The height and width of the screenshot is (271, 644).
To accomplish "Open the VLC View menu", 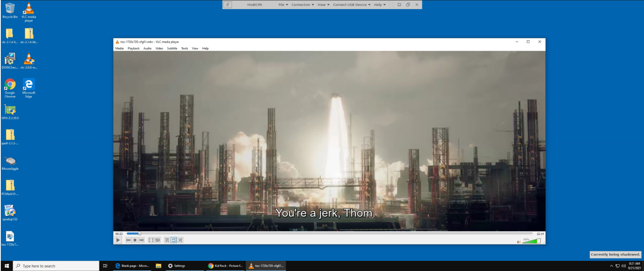I will [x=195, y=48].
